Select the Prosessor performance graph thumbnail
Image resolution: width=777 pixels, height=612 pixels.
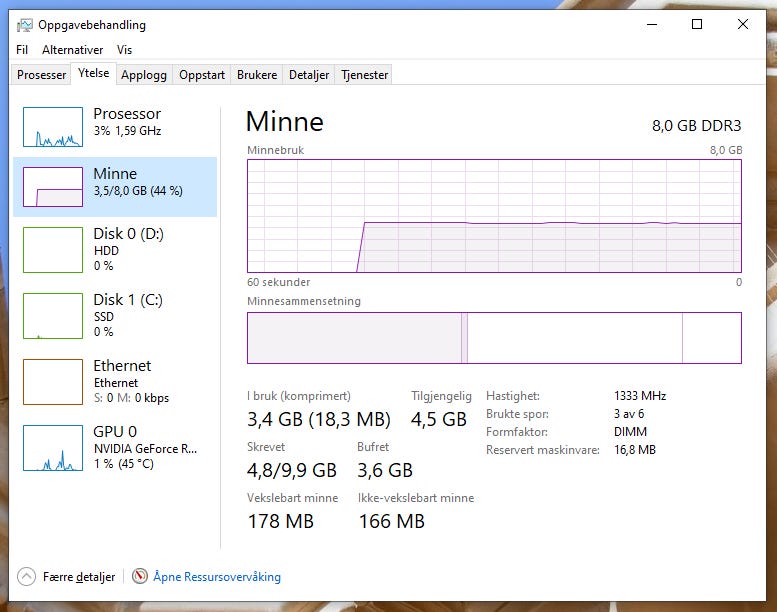tap(53, 127)
